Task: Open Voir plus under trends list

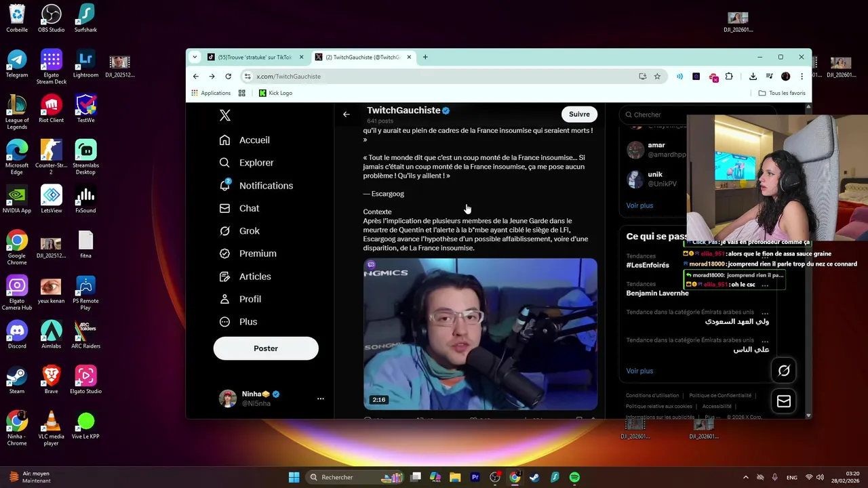Action: (639, 371)
